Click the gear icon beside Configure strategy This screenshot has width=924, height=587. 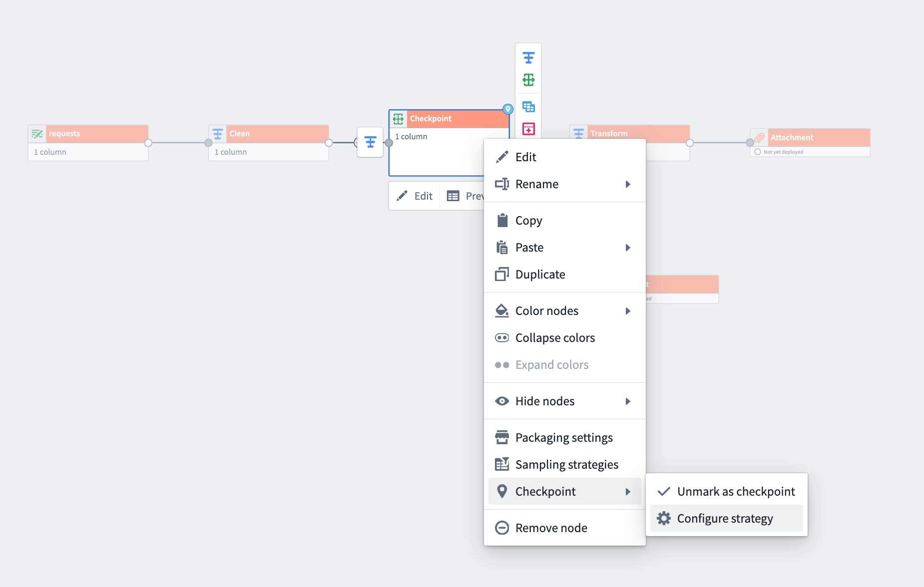point(664,518)
